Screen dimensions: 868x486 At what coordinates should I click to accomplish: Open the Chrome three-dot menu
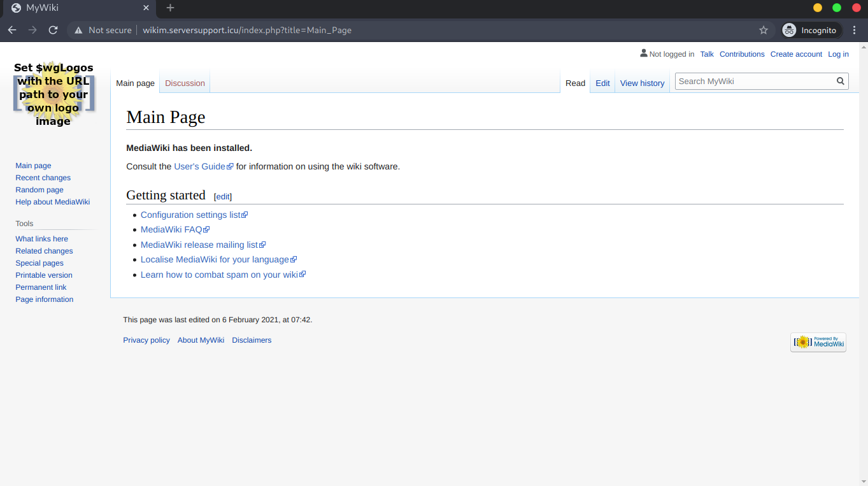[855, 30]
